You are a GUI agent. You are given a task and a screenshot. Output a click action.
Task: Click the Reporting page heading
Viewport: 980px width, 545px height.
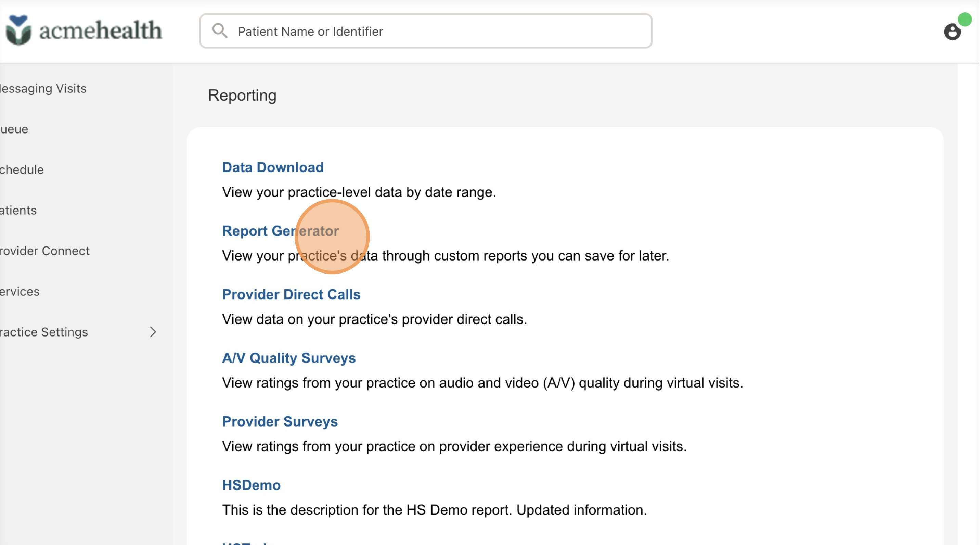coord(242,96)
